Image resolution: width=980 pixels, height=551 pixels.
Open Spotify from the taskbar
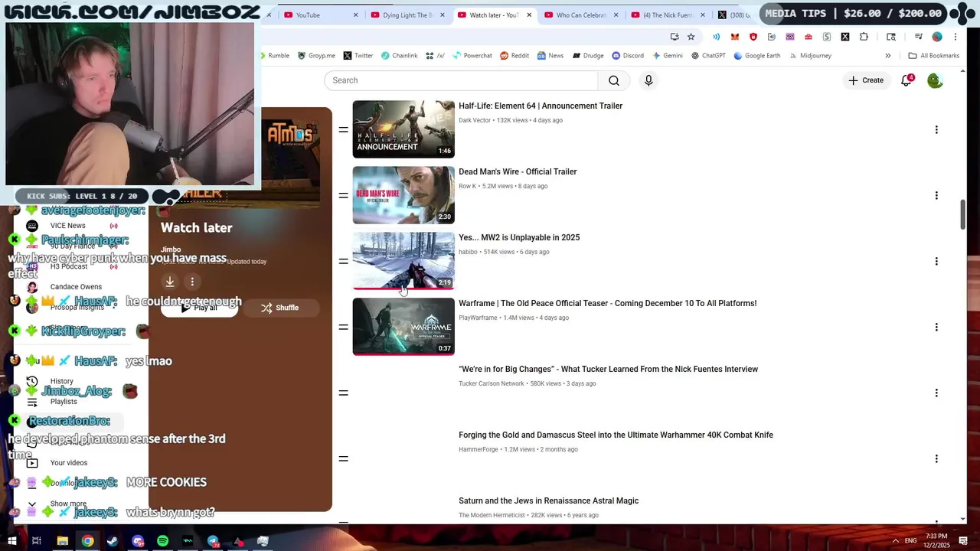[163, 541]
